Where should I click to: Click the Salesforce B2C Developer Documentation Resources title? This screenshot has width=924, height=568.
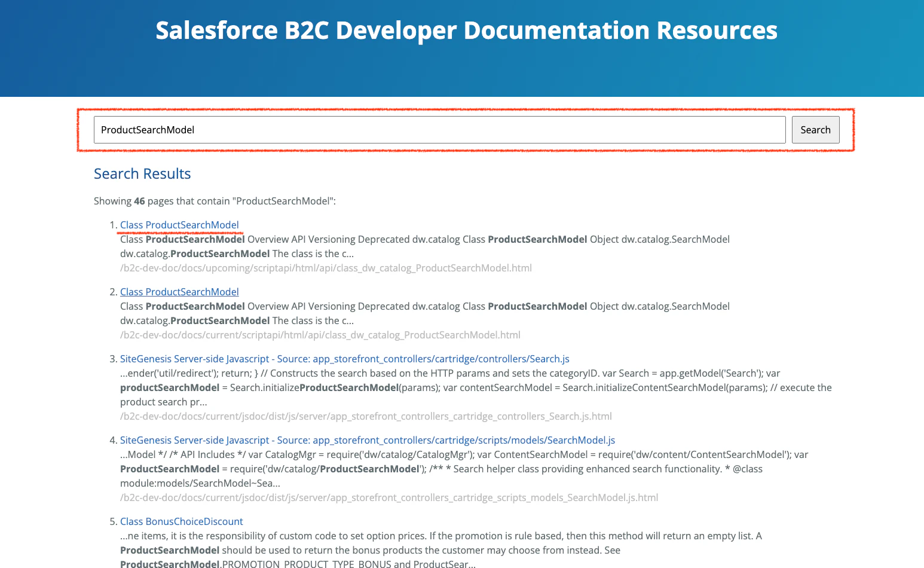(467, 30)
